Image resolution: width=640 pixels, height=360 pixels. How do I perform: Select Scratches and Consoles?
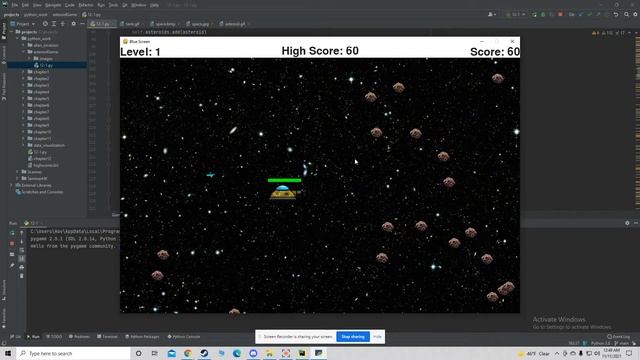(39, 192)
